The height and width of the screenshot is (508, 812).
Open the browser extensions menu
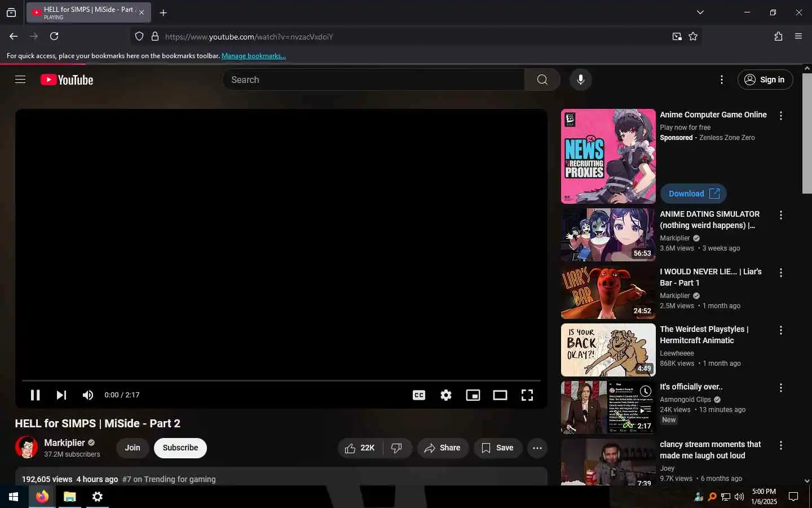tap(778, 36)
